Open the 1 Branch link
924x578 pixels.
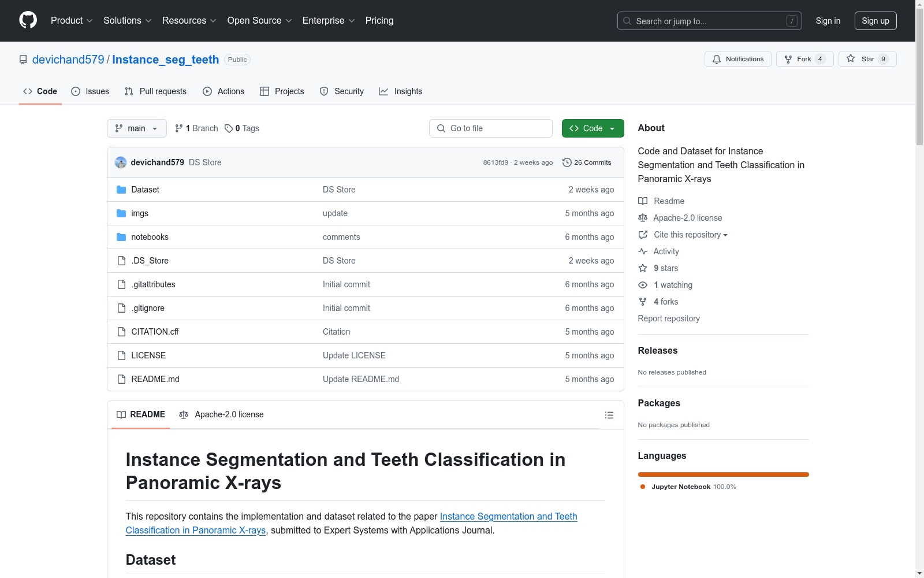point(197,128)
